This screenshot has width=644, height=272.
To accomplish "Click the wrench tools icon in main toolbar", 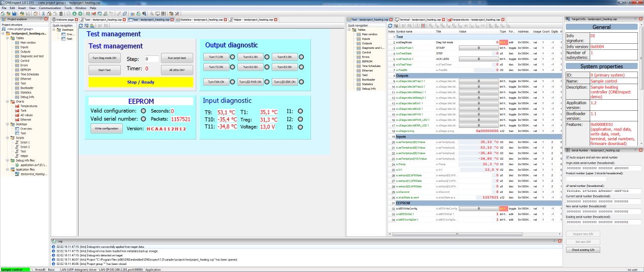I will [x=177, y=14].
